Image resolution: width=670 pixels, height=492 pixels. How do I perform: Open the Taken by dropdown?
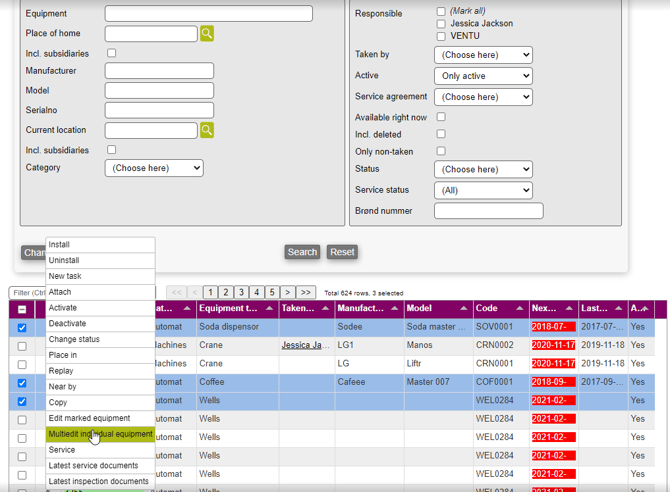tap(483, 55)
